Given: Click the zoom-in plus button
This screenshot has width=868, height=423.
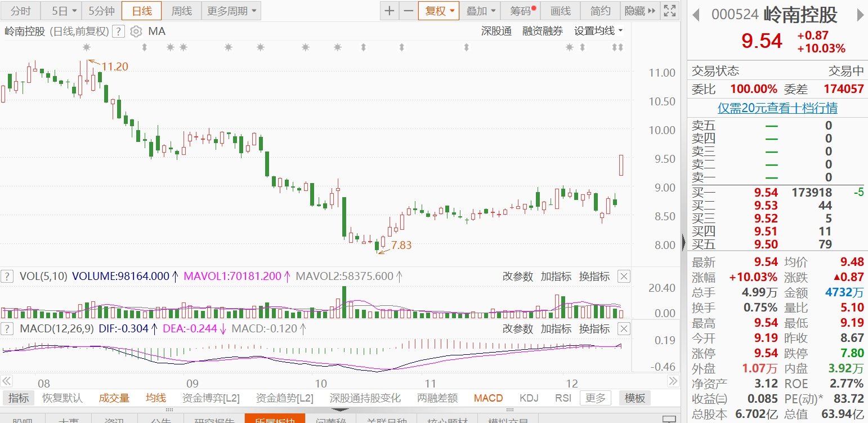Looking at the screenshot, I should [x=390, y=11].
